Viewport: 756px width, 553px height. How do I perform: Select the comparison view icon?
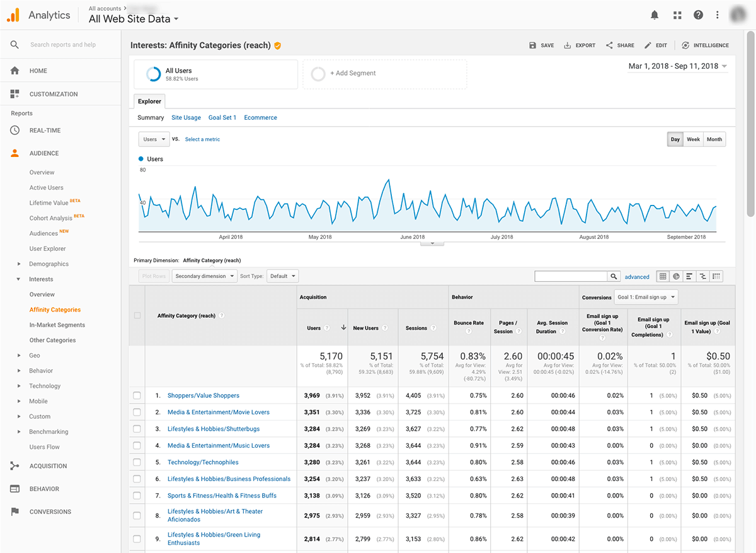coord(702,276)
